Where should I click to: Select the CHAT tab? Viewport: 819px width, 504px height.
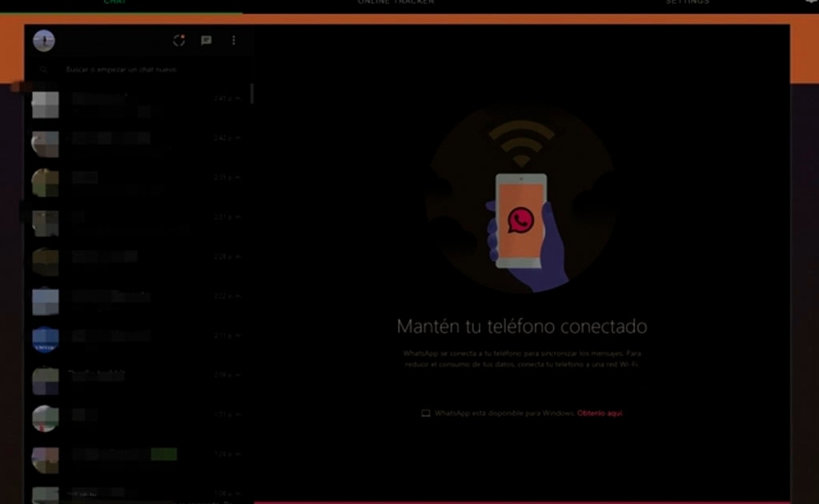116,2
